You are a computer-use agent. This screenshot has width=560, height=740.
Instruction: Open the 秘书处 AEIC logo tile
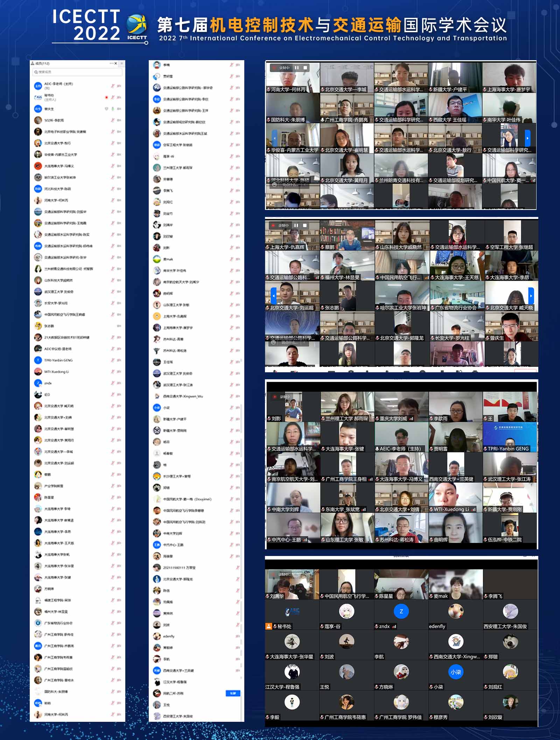(x=292, y=612)
